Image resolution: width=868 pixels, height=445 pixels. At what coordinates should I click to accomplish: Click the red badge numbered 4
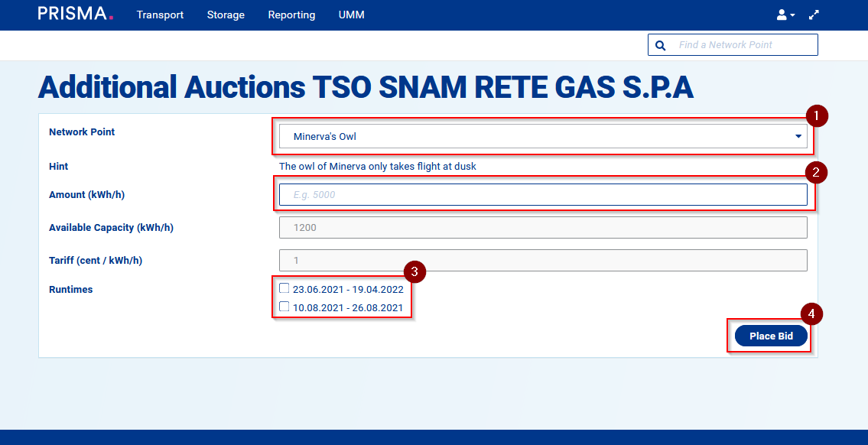[x=812, y=313]
